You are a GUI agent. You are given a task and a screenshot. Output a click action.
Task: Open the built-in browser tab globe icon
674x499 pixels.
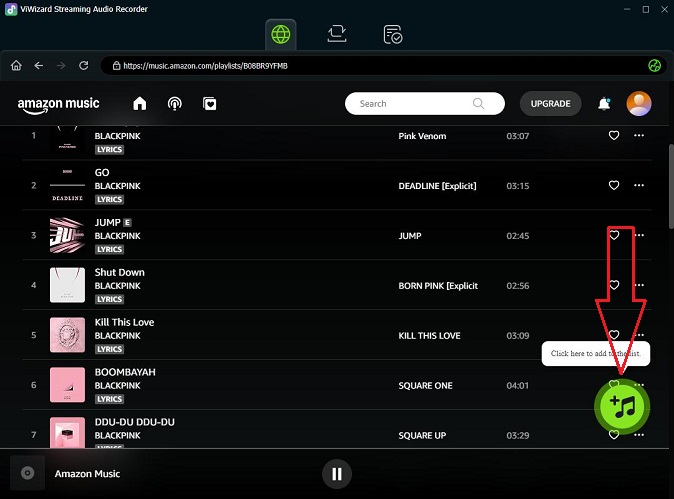point(281,34)
